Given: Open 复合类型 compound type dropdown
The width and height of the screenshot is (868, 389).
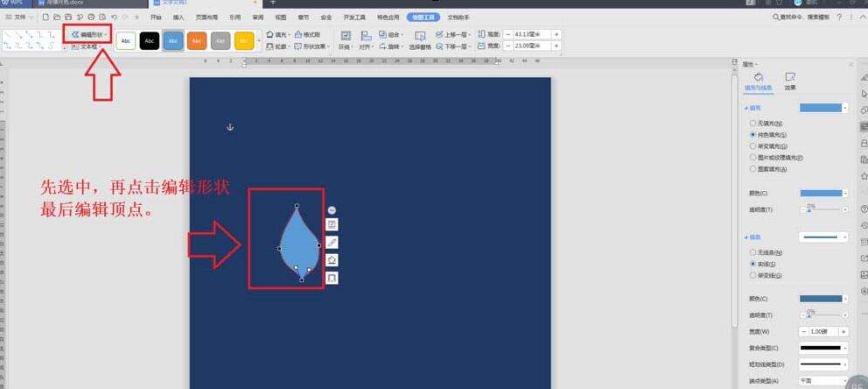Looking at the screenshot, I should click(823, 348).
